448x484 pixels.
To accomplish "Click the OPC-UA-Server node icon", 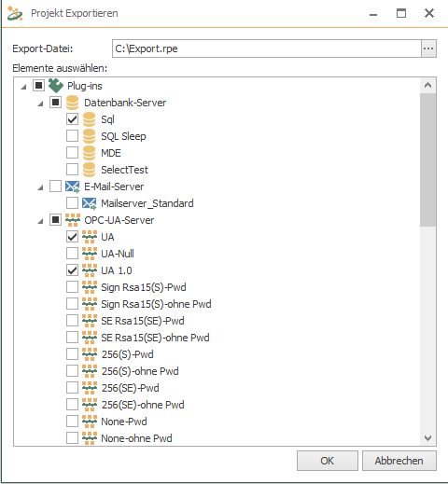I will (73, 220).
